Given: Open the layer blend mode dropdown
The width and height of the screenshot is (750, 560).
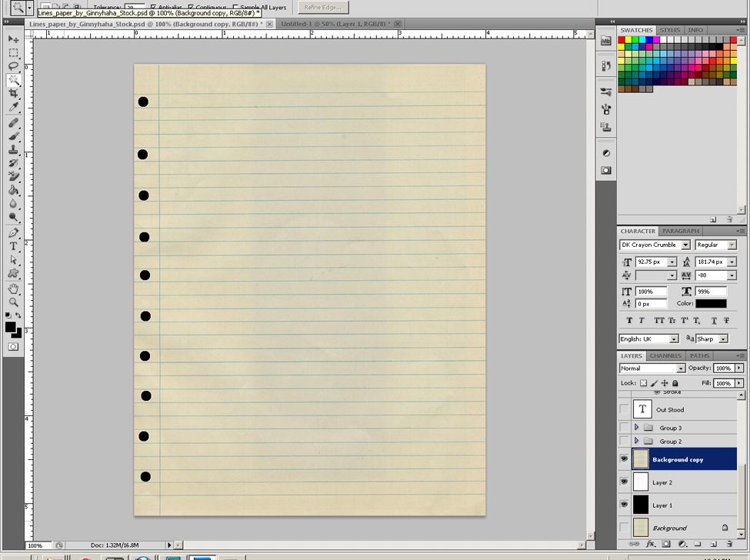Looking at the screenshot, I should tap(680, 368).
